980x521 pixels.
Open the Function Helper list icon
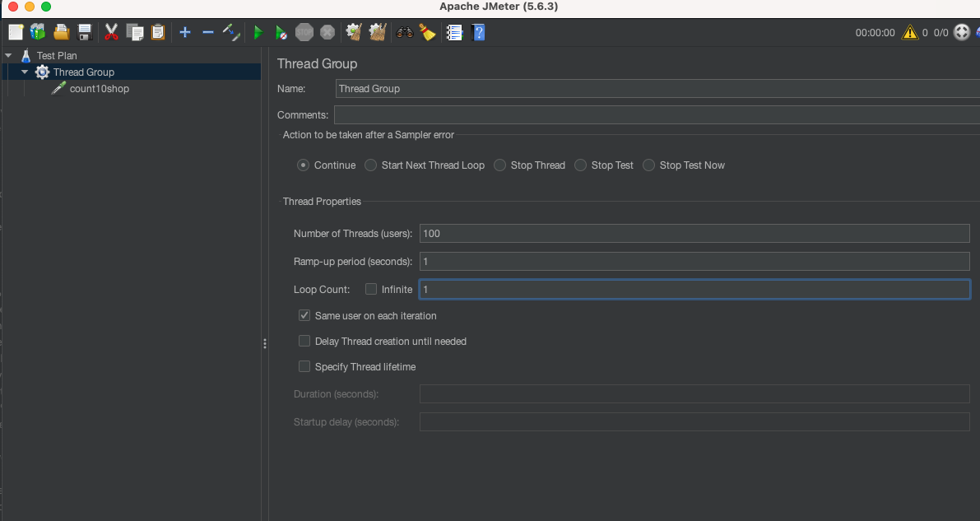pos(454,32)
